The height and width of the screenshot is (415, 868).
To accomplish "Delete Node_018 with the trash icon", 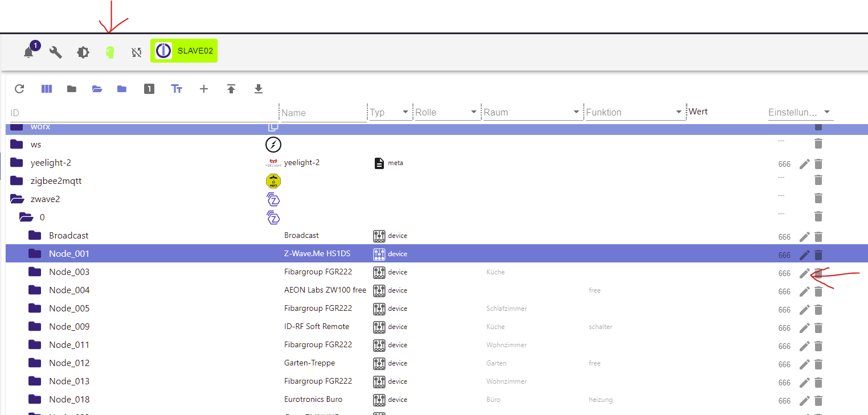I will coord(818,401).
